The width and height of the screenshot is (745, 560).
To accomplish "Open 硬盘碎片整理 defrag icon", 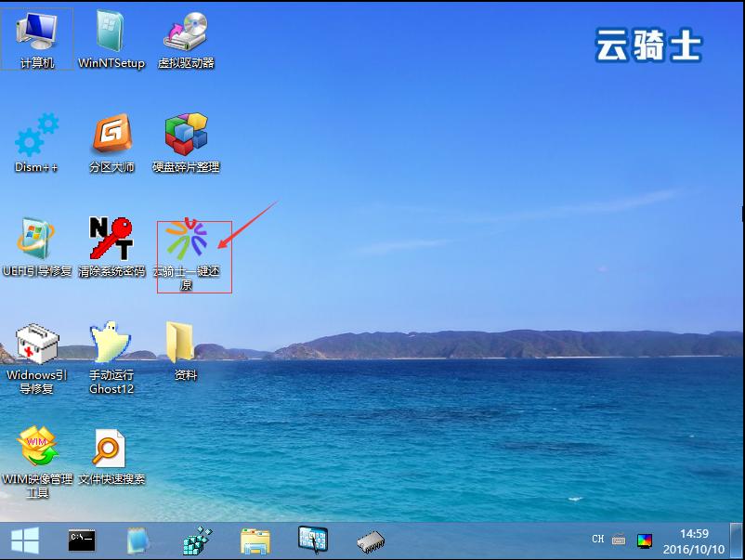I will click(x=186, y=137).
